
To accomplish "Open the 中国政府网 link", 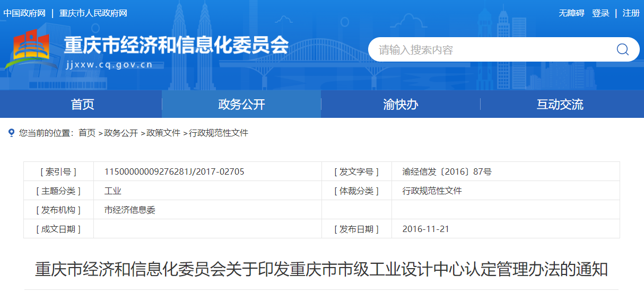I will [24, 13].
